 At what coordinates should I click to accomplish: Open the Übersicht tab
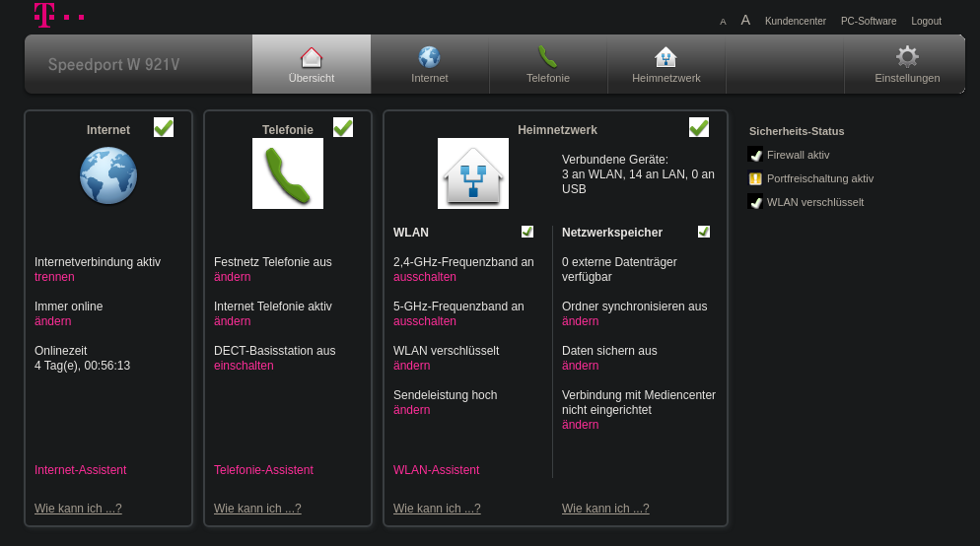[312, 65]
